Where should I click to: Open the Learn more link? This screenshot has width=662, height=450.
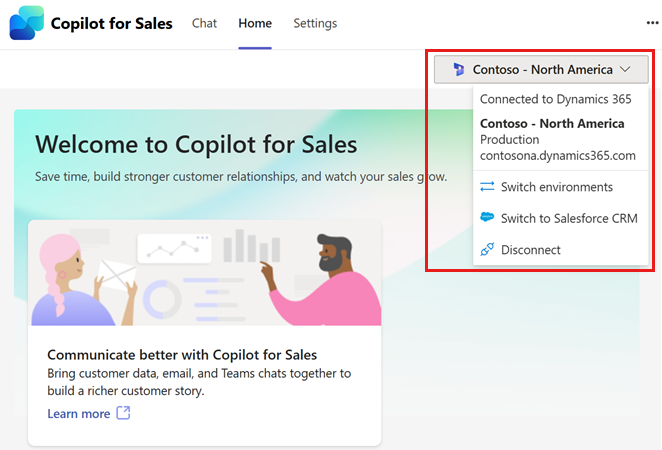pos(79,414)
